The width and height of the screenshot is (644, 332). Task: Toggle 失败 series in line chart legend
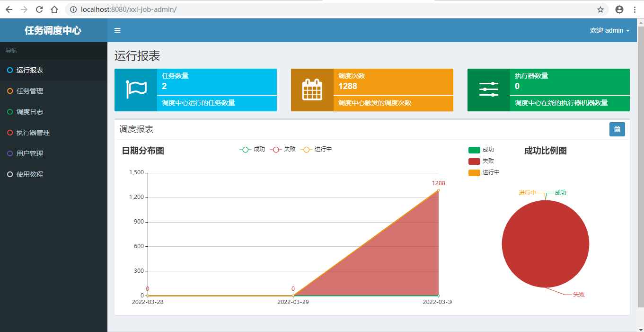pos(283,149)
